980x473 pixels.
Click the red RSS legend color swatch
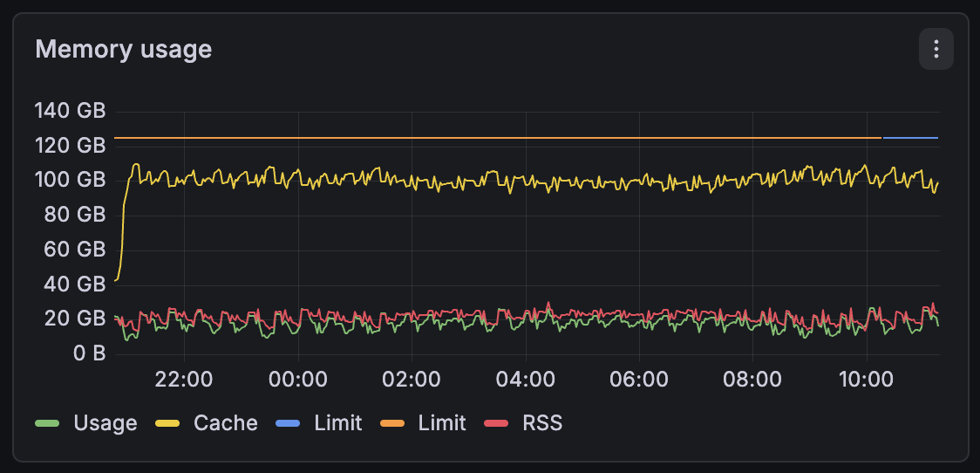[x=495, y=423]
